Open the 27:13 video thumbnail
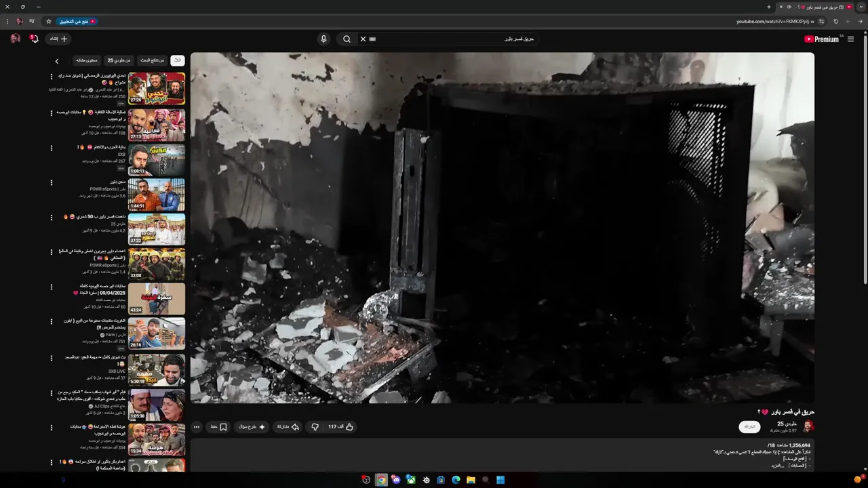Screen dimensions: 868x488 point(157,125)
